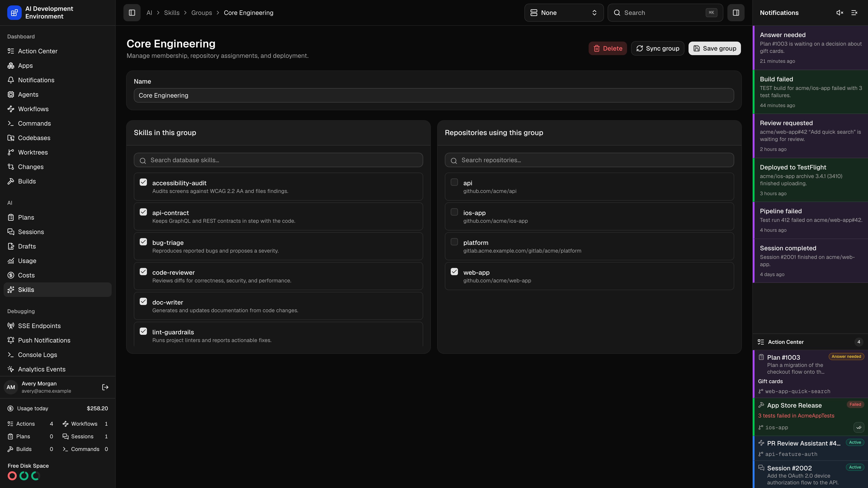Click the red free disk space ring
The height and width of the screenshot is (488, 868).
click(x=12, y=476)
